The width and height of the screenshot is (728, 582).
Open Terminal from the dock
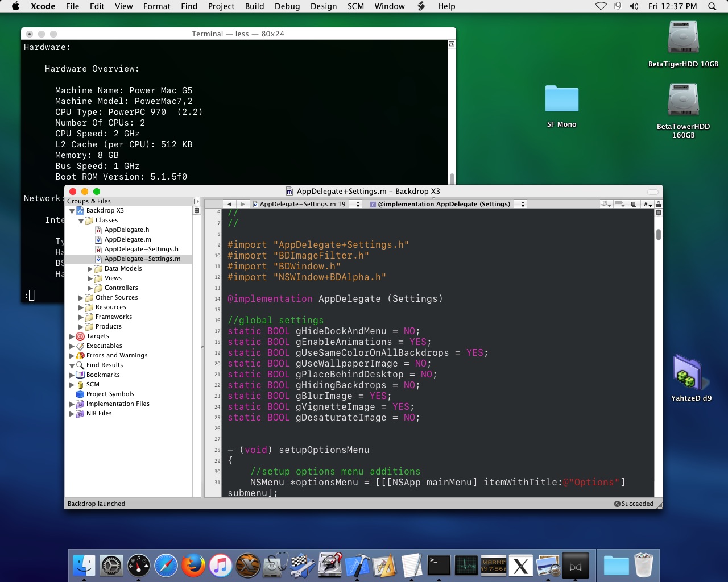tap(439, 566)
